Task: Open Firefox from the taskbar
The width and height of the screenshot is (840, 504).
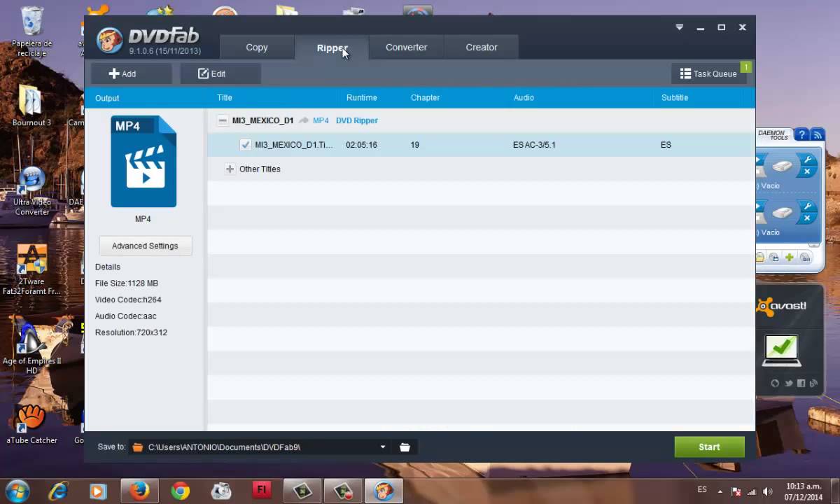Action: pos(139,491)
